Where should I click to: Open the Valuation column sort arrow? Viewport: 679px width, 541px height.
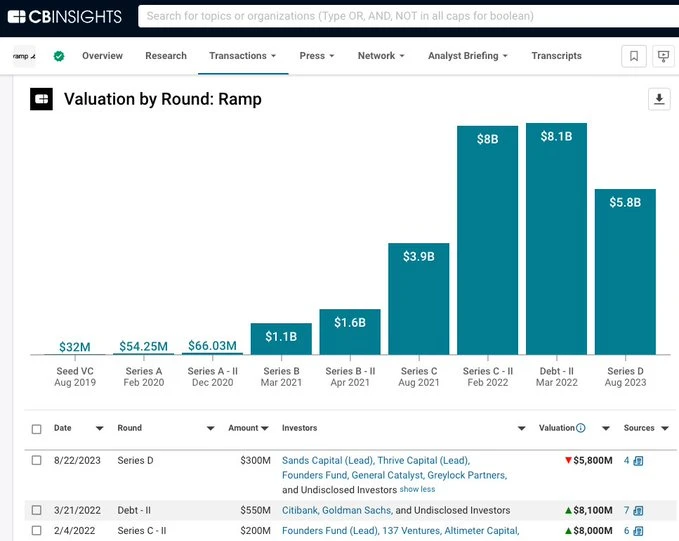(606, 428)
